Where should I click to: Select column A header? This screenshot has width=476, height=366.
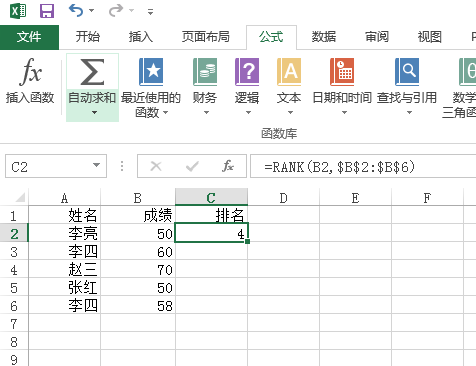click(x=65, y=198)
